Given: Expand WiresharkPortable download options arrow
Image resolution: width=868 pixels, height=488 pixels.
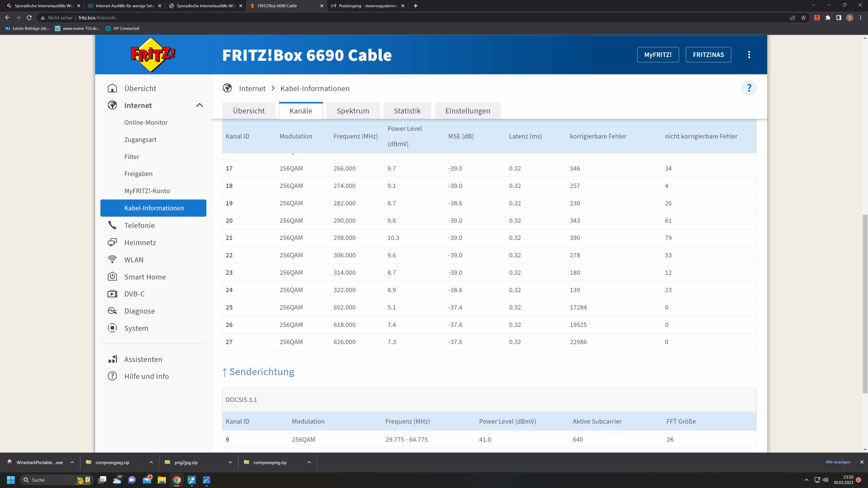Looking at the screenshot, I should tap(72, 462).
